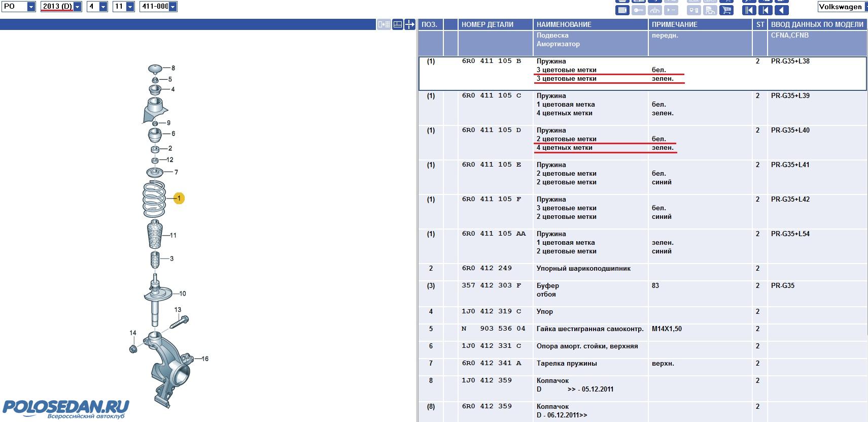The width and height of the screenshot is (868, 422).
Task: Open the 411-000 illustration dropdown
Action: pos(172,7)
